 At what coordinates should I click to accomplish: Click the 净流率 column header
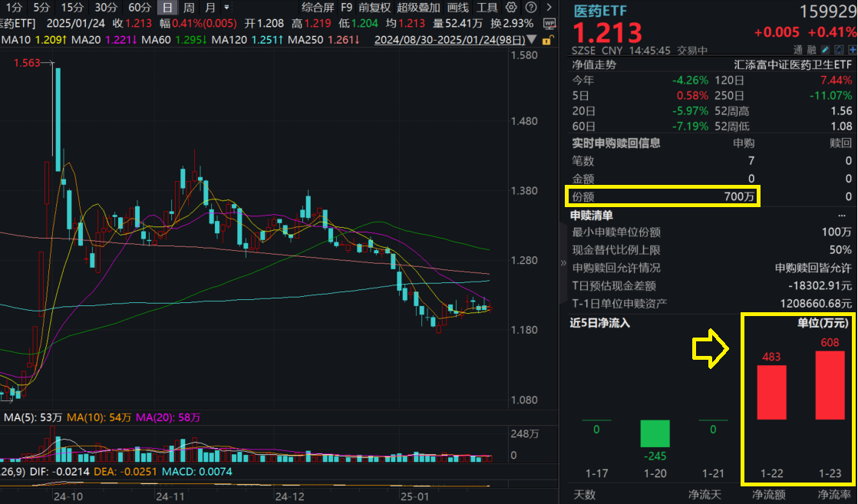tap(834, 495)
